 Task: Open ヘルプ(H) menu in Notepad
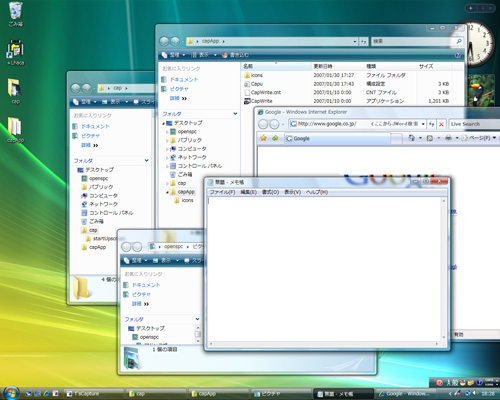317,192
